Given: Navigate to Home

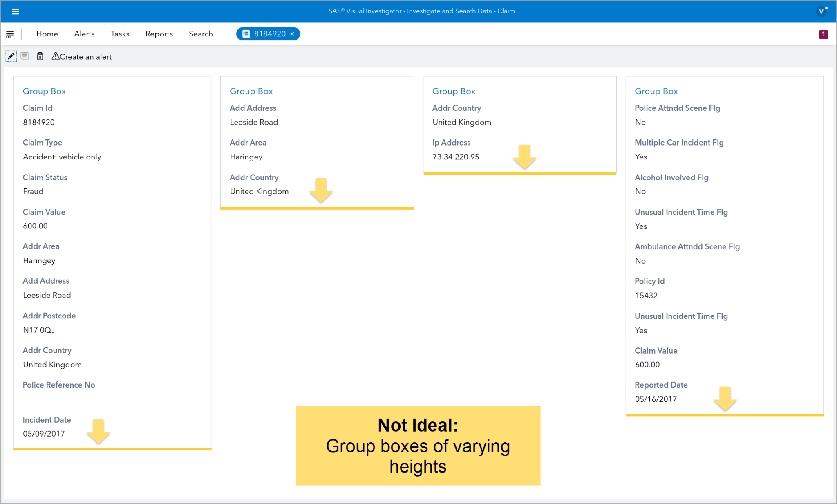Looking at the screenshot, I should click(x=47, y=34).
